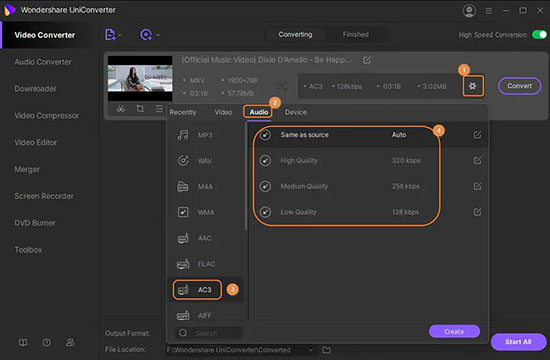Viewport: 550px width, 360px height.
Task: Open DVD Burner in sidebar
Action: tap(35, 223)
